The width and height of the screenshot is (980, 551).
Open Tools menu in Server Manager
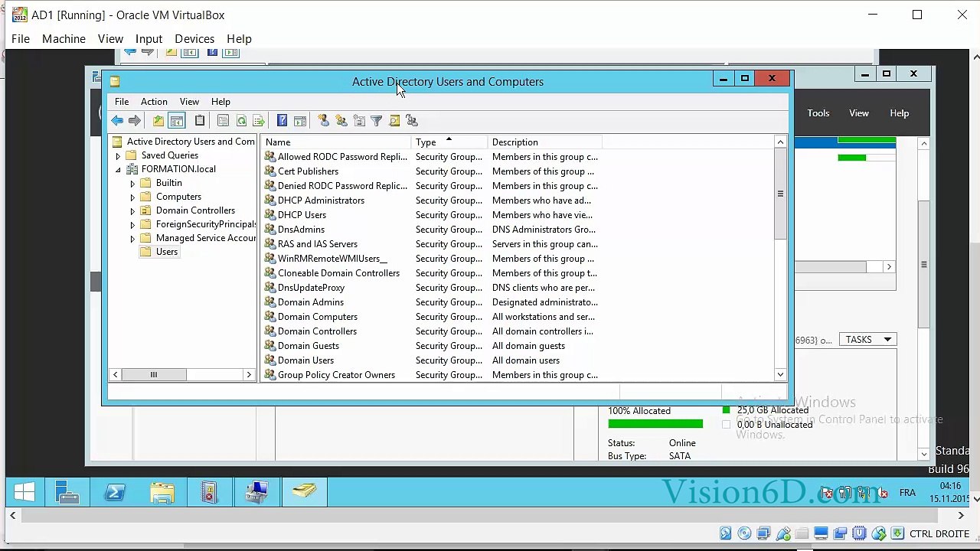click(818, 113)
